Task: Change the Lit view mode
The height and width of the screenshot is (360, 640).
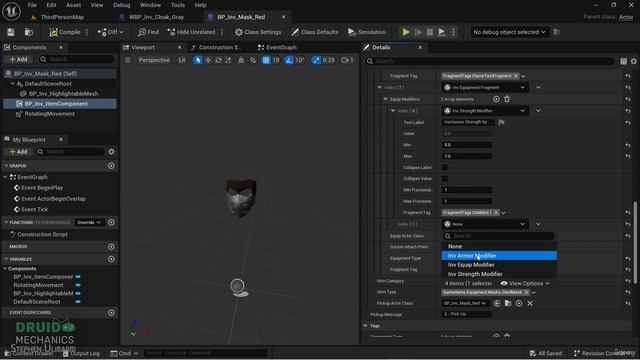Action: coord(182,60)
